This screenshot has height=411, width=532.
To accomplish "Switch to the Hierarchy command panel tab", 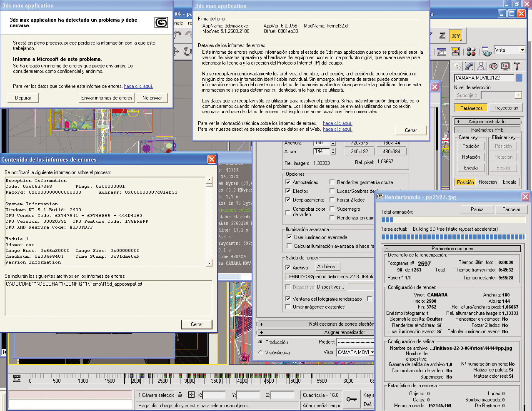I will pyautogui.click(x=481, y=66).
